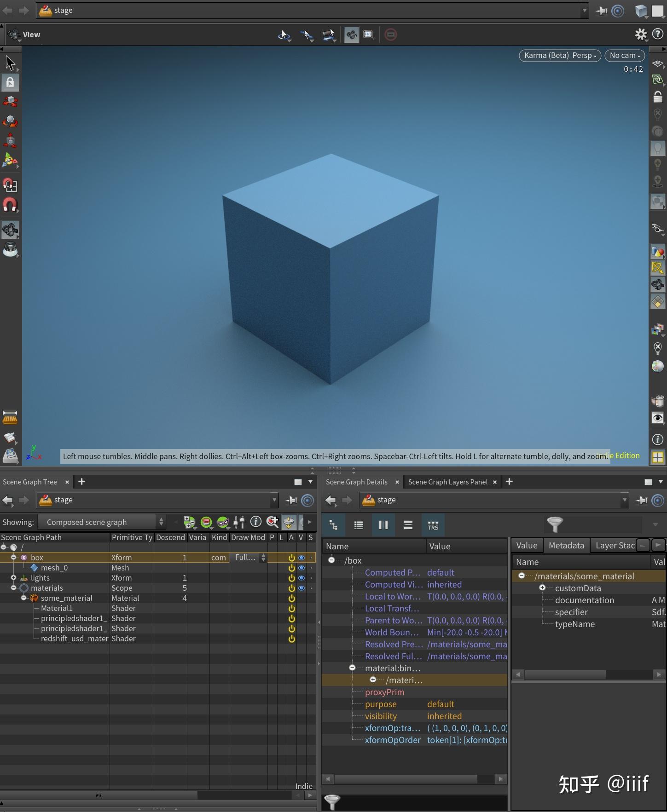Select the arrow Select tool in left toolbar
The image size is (667, 812).
(x=10, y=63)
